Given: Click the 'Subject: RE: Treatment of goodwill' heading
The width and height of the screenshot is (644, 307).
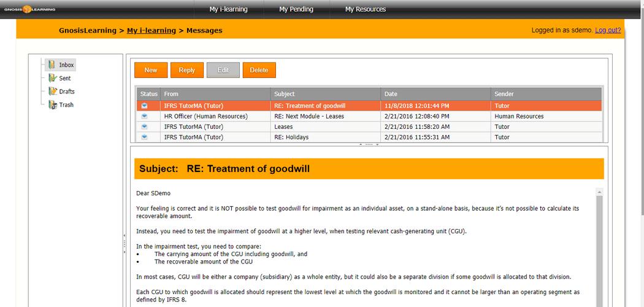Looking at the screenshot, I should pos(224,169).
